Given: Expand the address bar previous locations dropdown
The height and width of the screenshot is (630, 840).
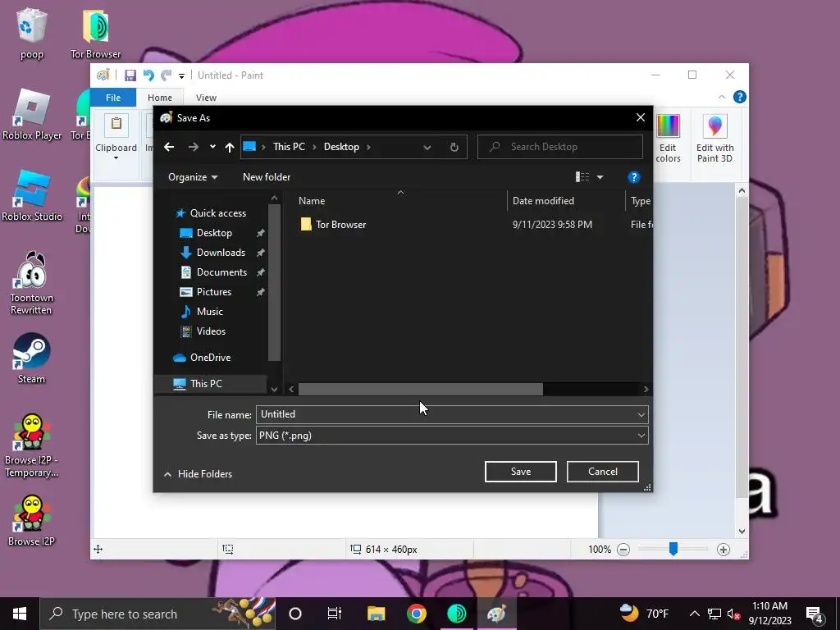Looking at the screenshot, I should 427,148.
